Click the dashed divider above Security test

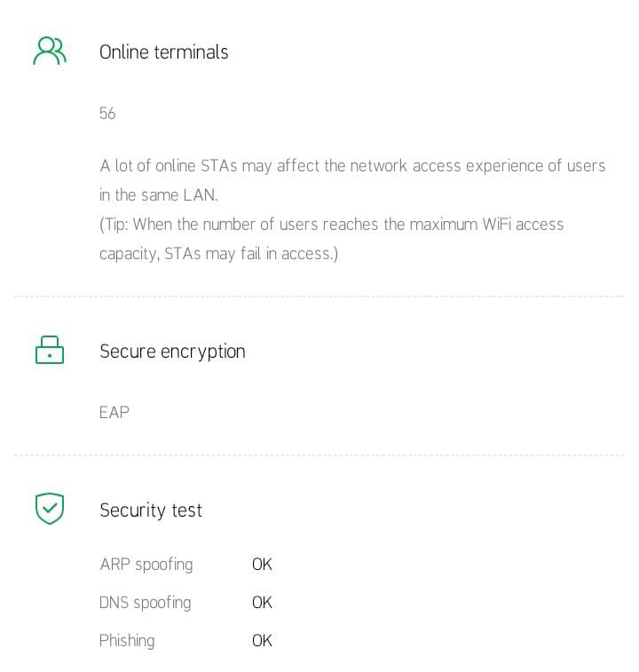point(319,455)
